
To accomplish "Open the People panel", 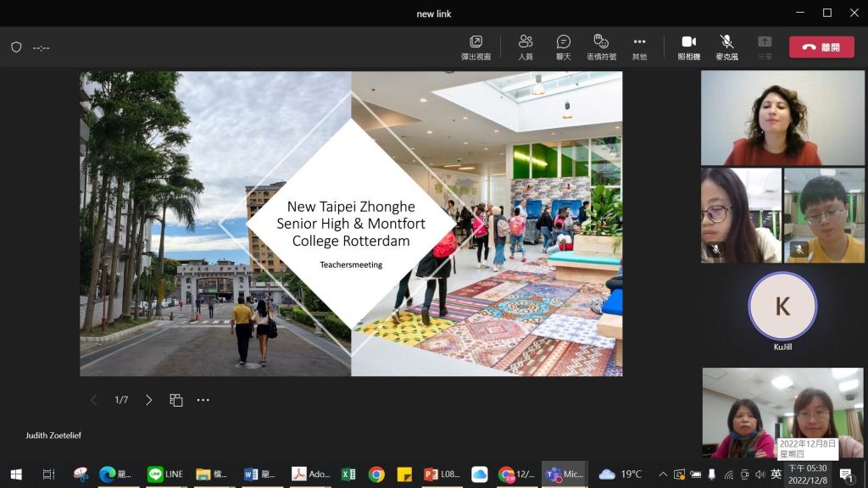I will pos(526,47).
